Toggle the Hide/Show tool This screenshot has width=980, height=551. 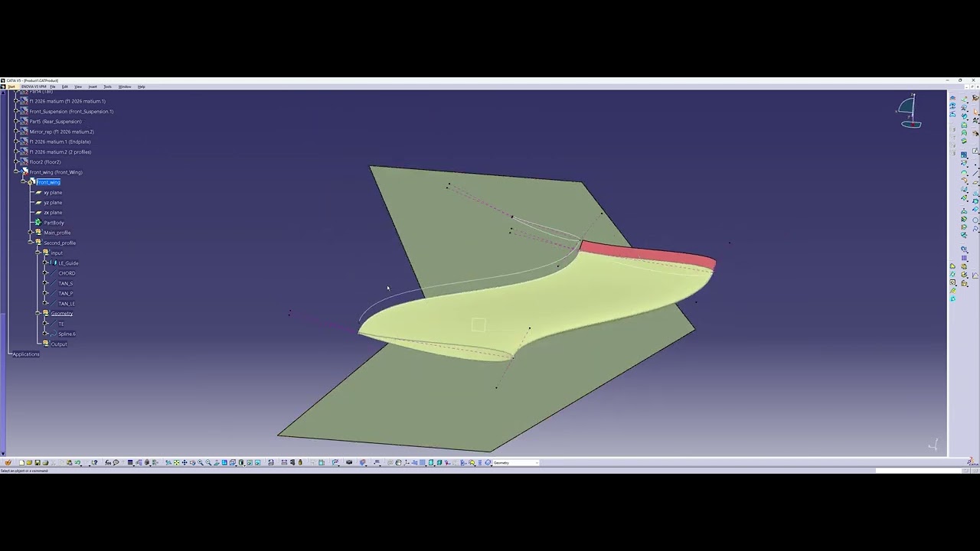(x=250, y=462)
